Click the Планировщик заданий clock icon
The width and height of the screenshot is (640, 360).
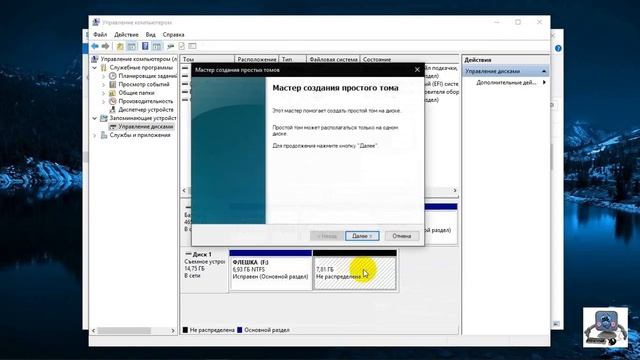pos(113,76)
